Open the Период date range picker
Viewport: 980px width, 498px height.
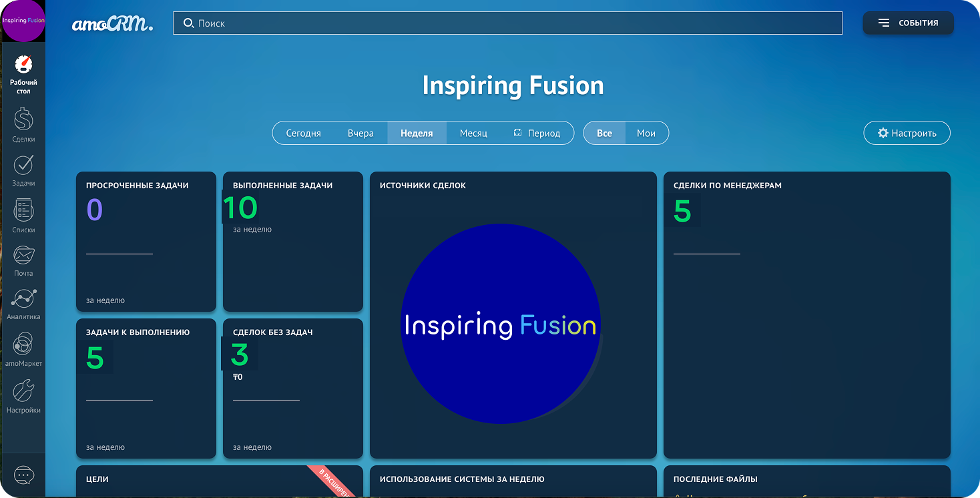[x=537, y=133]
